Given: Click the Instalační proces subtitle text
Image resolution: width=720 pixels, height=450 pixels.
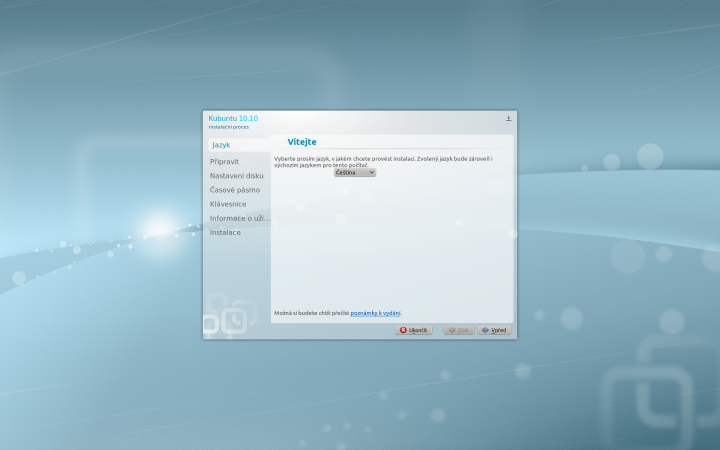Looking at the screenshot, I should point(229,127).
